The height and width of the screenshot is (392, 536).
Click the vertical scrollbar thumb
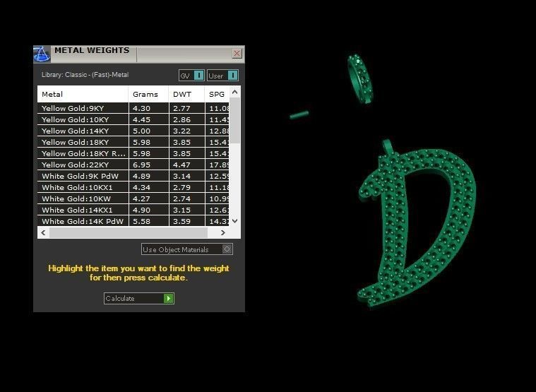pyautogui.click(x=234, y=120)
